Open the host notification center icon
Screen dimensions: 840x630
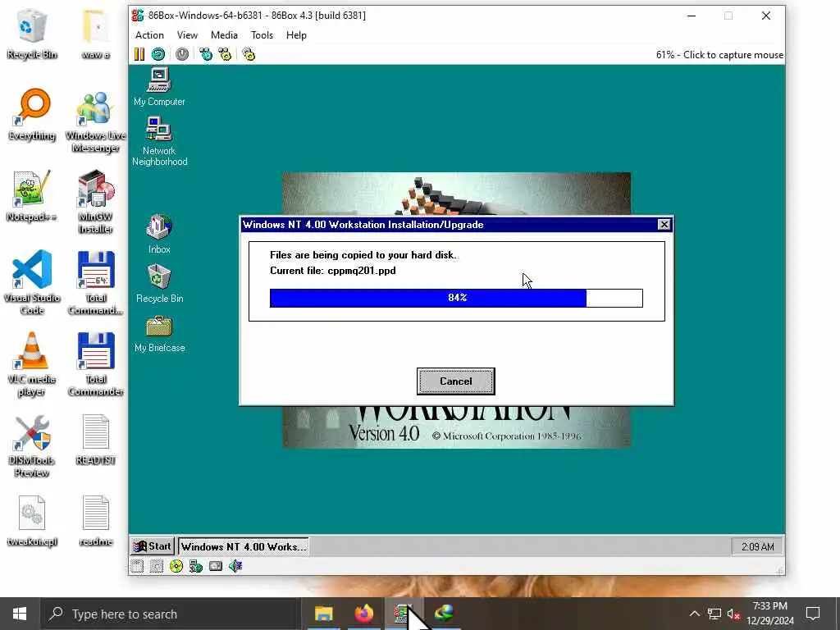[813, 614]
